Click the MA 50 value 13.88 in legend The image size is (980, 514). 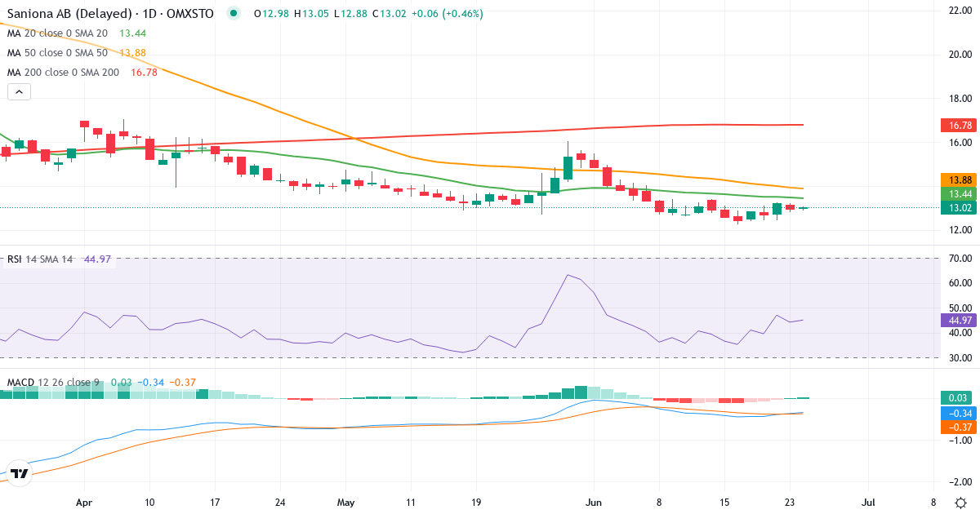[132, 52]
